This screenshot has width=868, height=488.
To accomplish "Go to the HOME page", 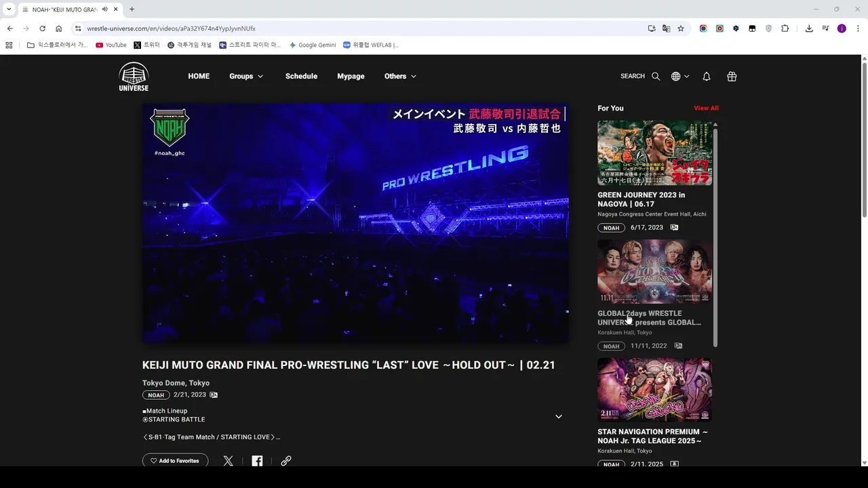I will 199,77.
